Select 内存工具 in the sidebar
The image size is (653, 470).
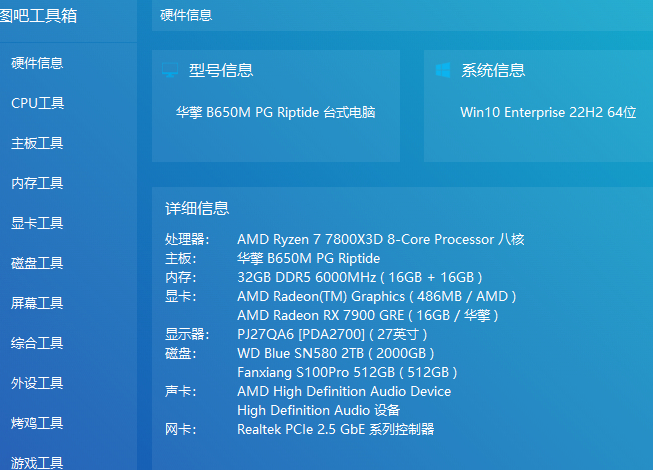click(x=37, y=183)
